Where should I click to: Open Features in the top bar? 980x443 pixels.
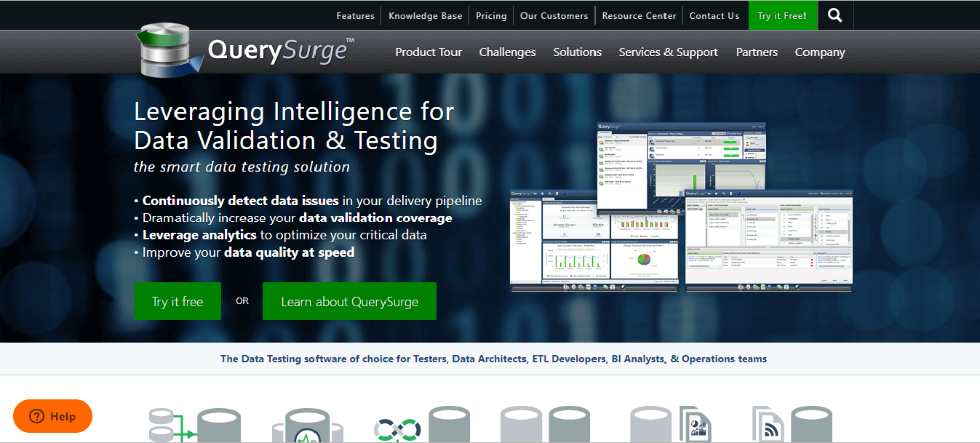(355, 15)
